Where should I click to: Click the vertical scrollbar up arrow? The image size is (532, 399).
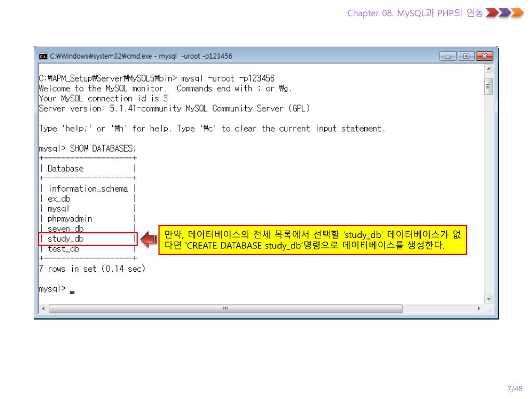coord(488,69)
